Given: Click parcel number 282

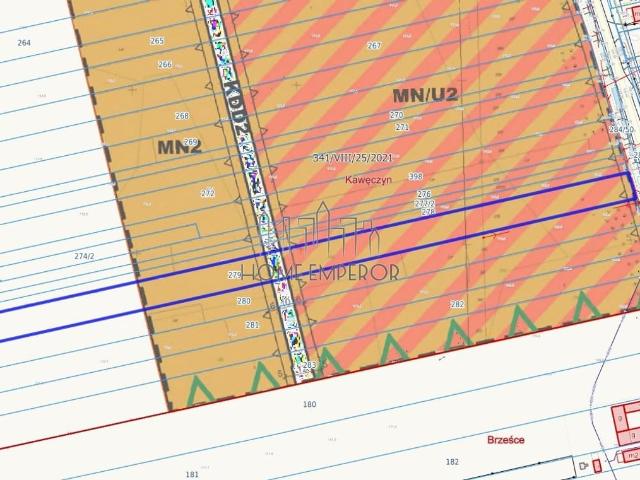Looking at the screenshot, I should pos(457,304).
